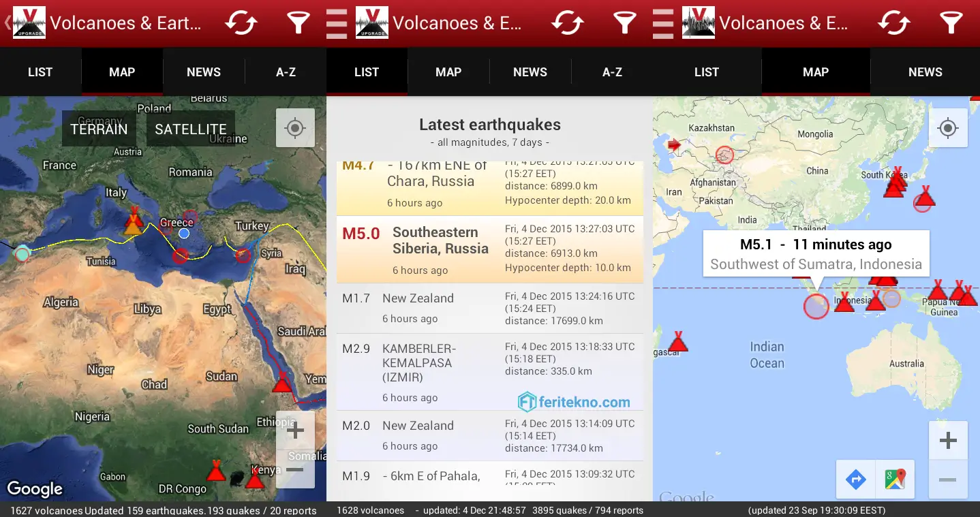980x517 pixels.
Task: Tap the V Upgrade logo in middle panel
Action: 372,22
